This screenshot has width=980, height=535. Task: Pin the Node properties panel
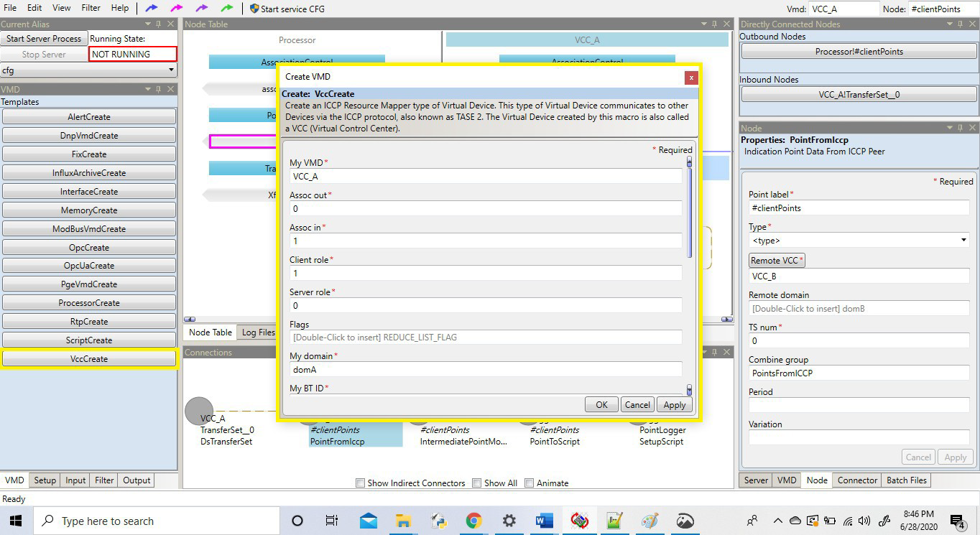click(960, 128)
